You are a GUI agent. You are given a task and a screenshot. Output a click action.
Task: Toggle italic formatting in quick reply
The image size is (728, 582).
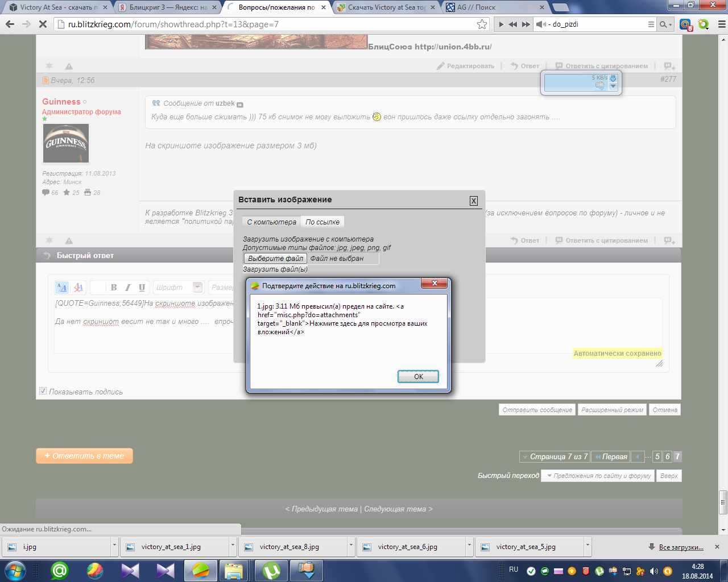coord(128,287)
